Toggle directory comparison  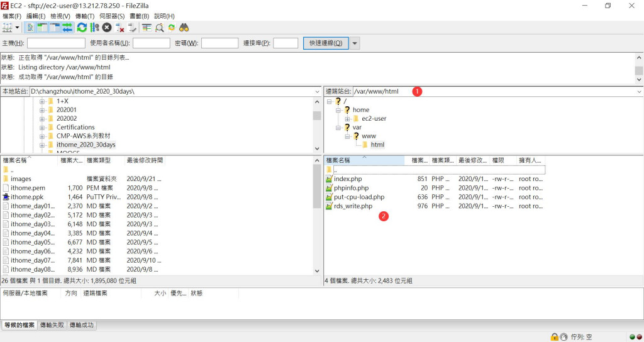159,28
